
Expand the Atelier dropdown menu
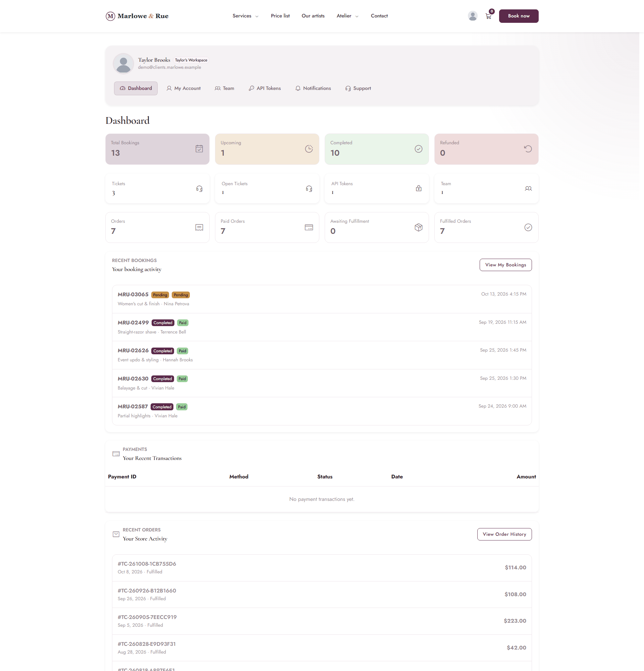pos(347,16)
